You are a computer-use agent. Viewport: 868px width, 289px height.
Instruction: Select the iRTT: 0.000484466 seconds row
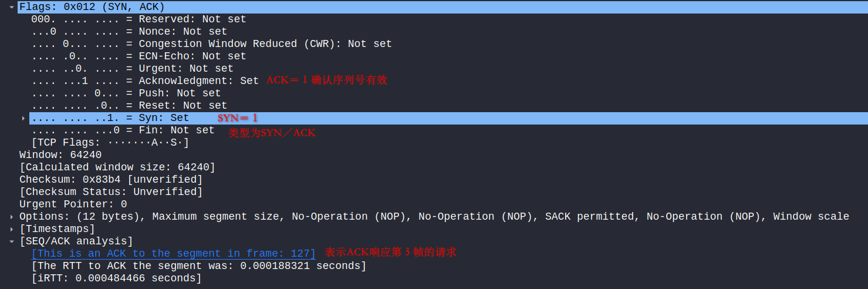[116, 278]
